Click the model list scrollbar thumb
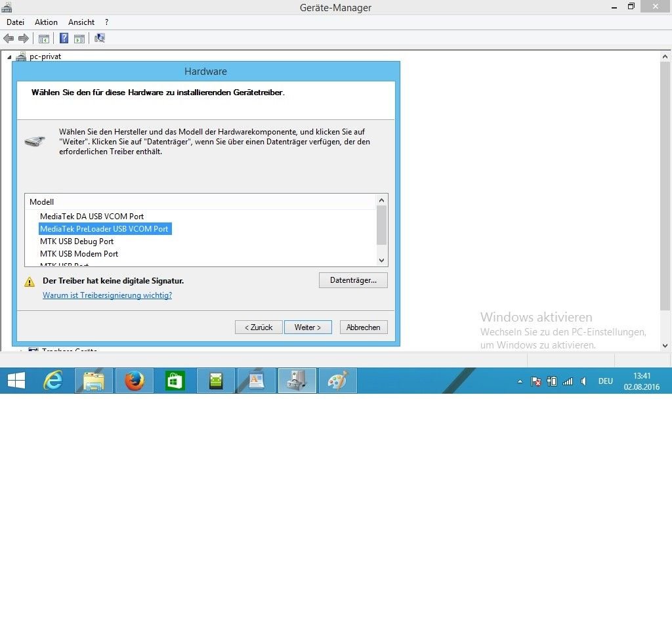Screen dimensions: 672x630 point(381,225)
